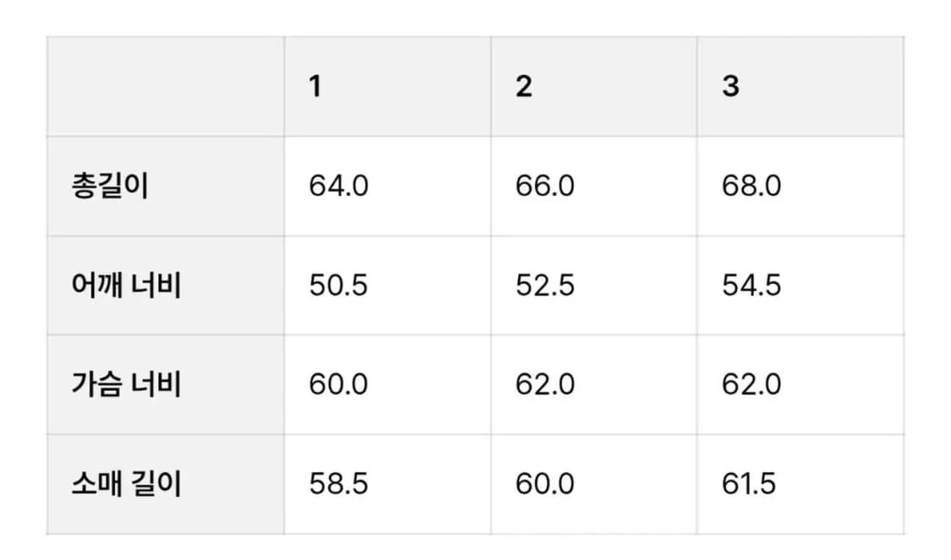Select the 50.5 shoulder width value
The image size is (951, 560).
[338, 285]
